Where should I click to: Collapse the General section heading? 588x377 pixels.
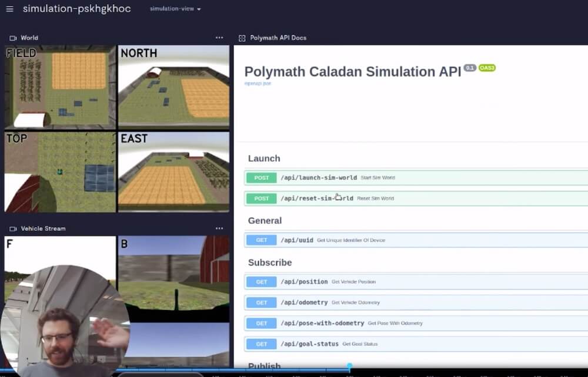pos(265,221)
